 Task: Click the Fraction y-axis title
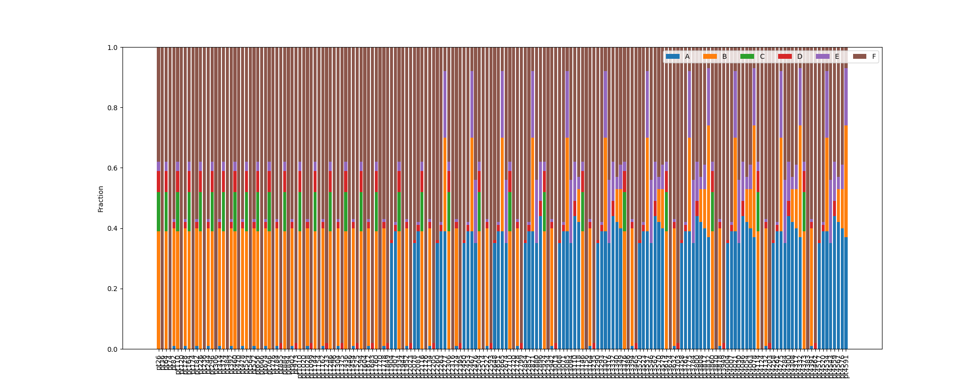coord(100,198)
